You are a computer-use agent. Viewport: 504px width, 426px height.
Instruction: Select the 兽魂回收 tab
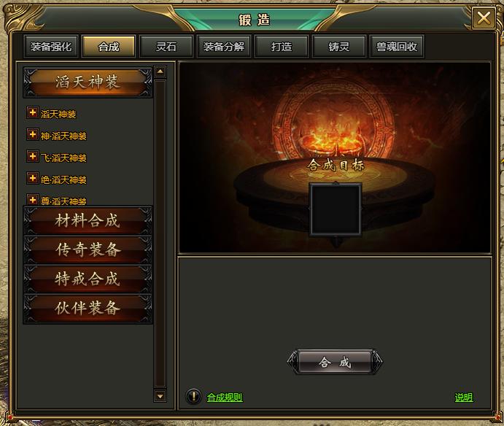[397, 47]
